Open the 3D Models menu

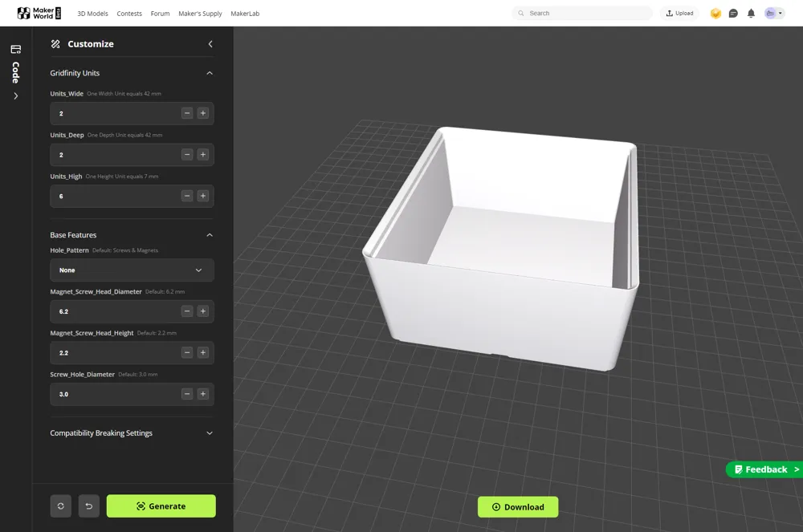[x=92, y=14]
